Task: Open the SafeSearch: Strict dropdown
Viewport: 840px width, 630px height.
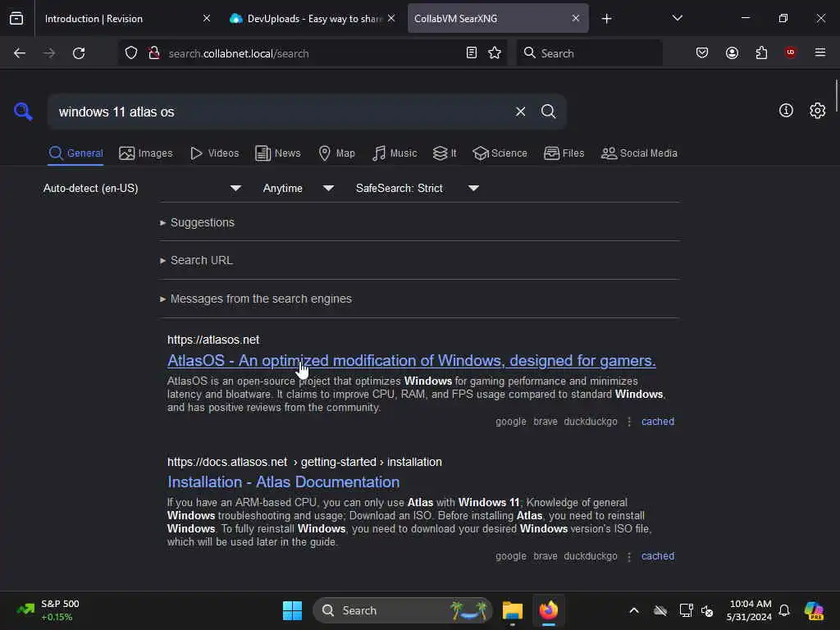Action: pyautogui.click(x=418, y=188)
